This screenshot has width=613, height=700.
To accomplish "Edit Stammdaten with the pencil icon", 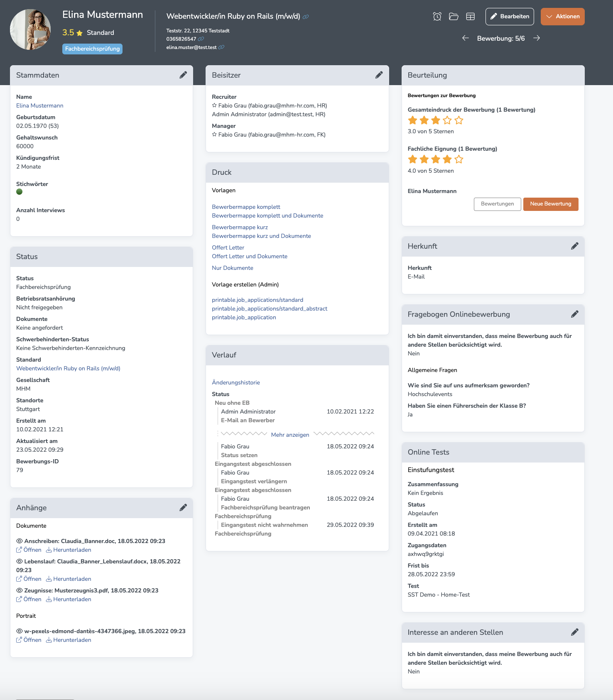I will click(x=183, y=75).
